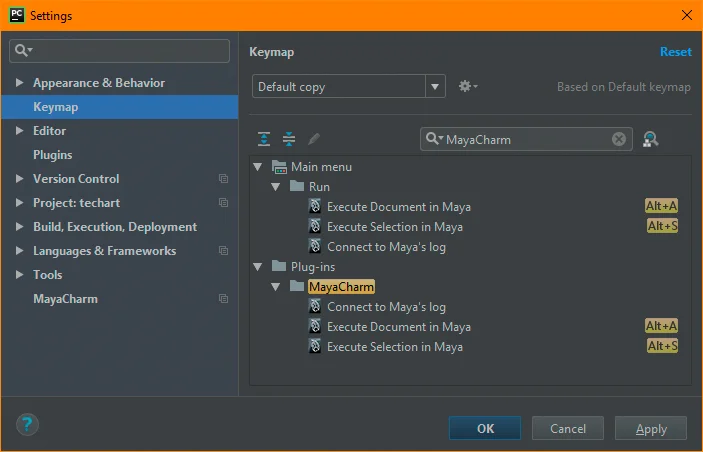703x452 pixels.
Task: Clear the MayaCharm search text with X icon
Action: [x=619, y=139]
